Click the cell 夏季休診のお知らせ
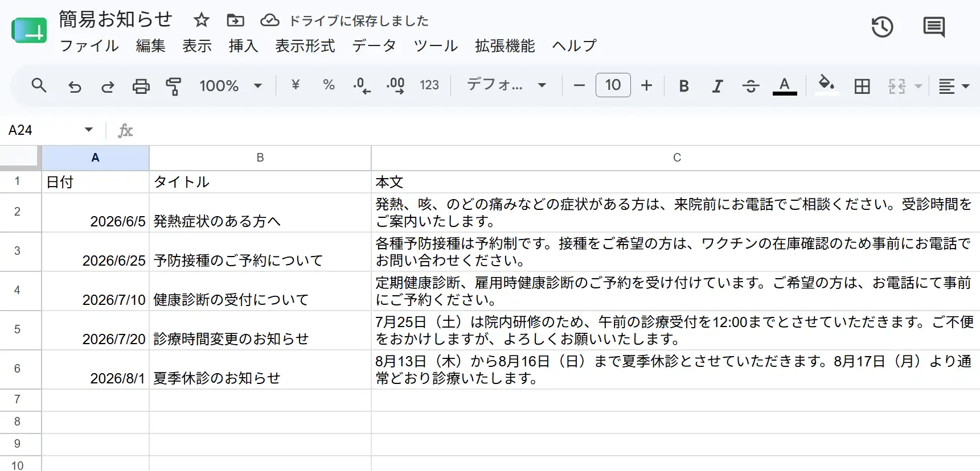 tap(260, 370)
